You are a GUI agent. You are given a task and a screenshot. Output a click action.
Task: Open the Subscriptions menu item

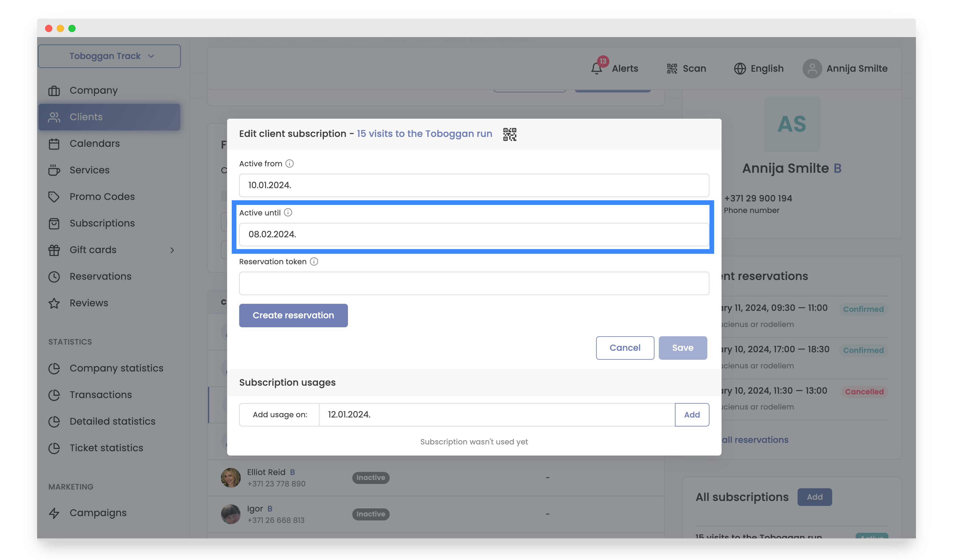coord(102,223)
